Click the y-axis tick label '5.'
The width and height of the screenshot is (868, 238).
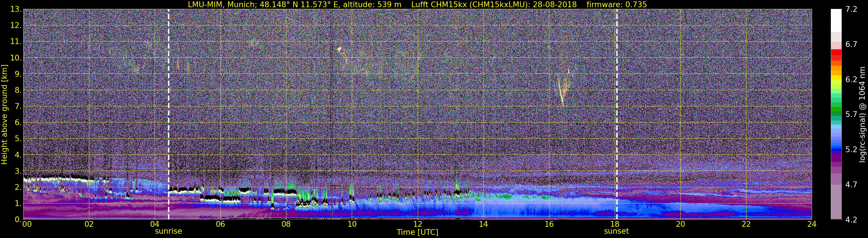(x=18, y=139)
